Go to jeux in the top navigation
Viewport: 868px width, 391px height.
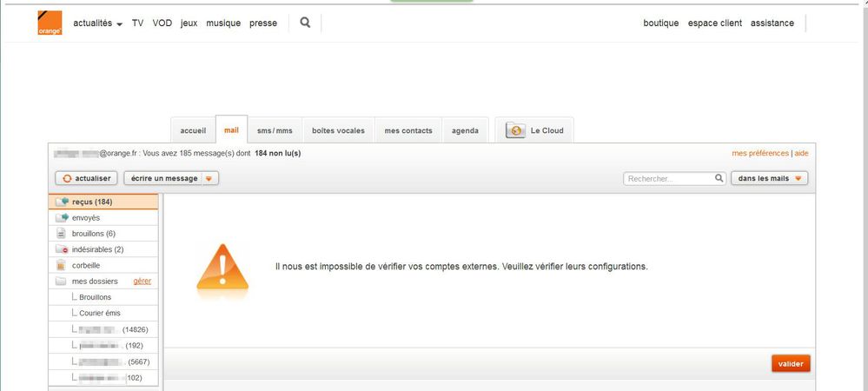tap(189, 23)
